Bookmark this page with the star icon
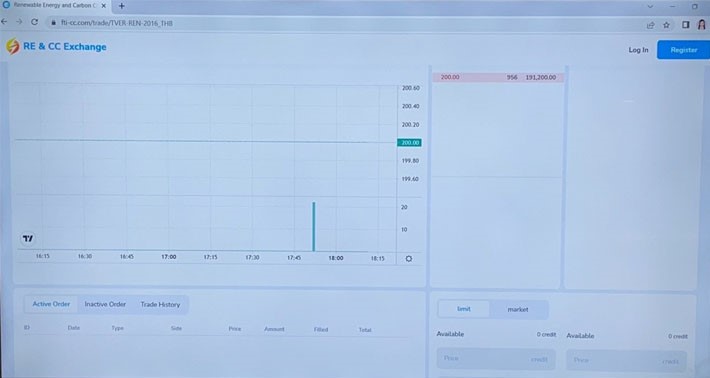The height and width of the screenshot is (378, 710). [666, 25]
